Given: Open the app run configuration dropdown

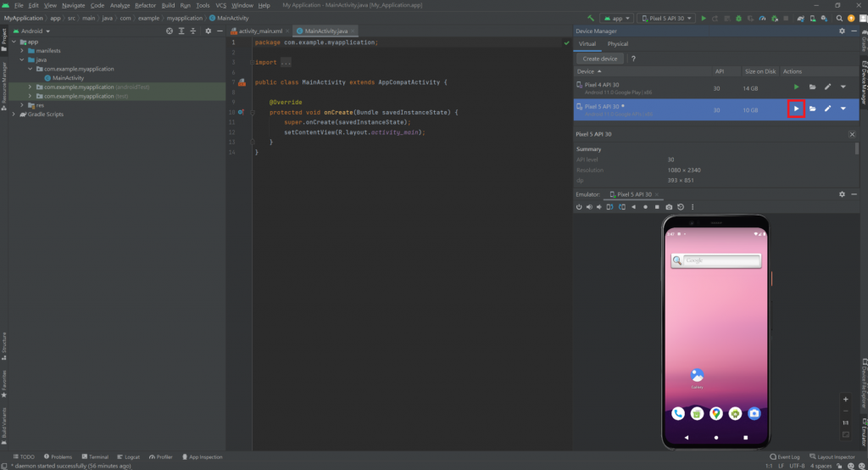Looking at the screenshot, I should point(617,19).
